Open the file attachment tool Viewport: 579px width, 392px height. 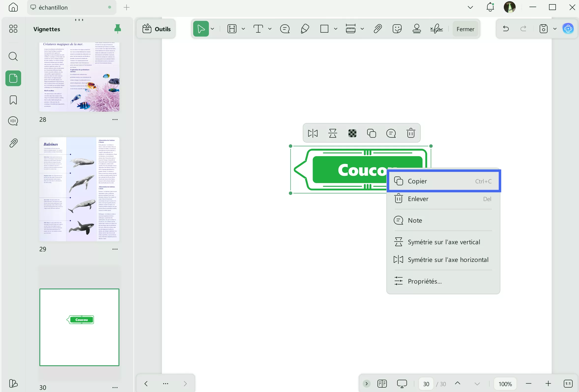coord(377,29)
